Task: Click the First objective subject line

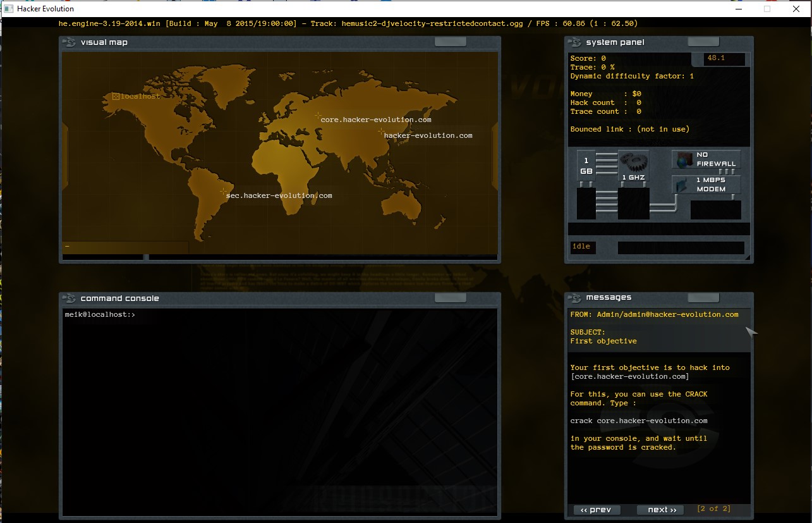Action: [x=603, y=341]
